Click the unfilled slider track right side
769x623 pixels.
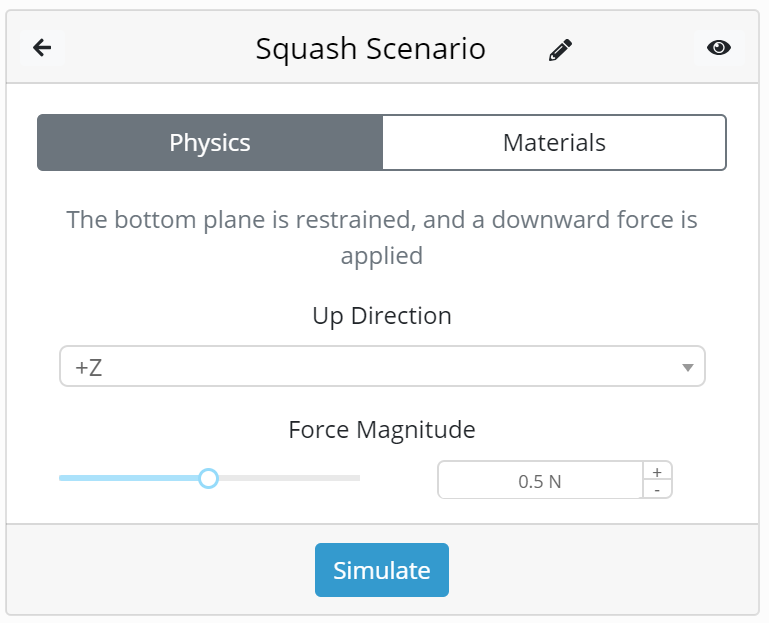(289, 478)
